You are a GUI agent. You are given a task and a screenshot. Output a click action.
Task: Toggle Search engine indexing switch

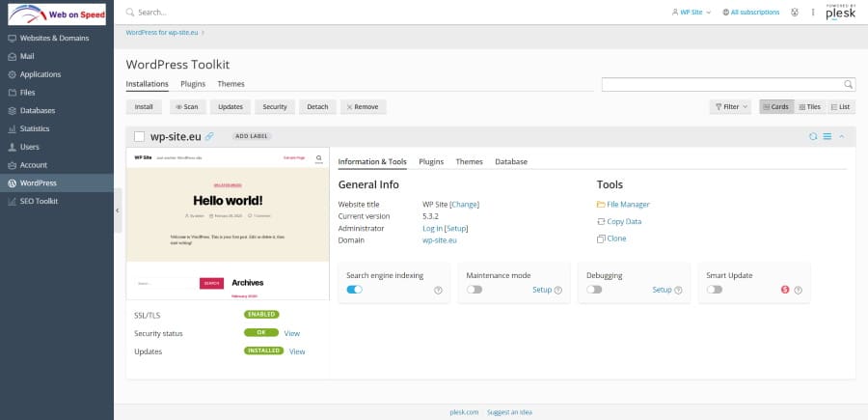[354, 290]
